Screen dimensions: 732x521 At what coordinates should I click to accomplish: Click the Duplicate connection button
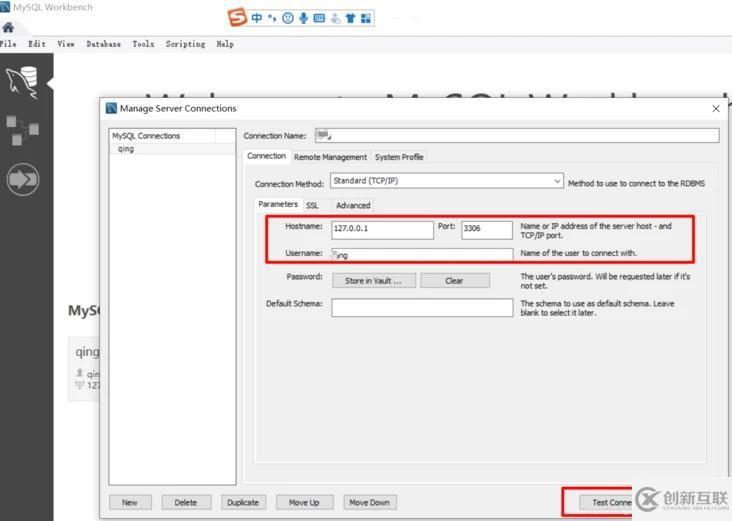pos(243,502)
